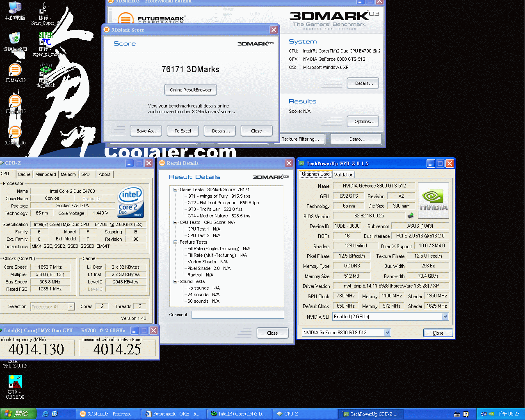The height and width of the screenshot is (420, 525).
Task: Collapse the Game Tests tree node
Action: point(175,189)
